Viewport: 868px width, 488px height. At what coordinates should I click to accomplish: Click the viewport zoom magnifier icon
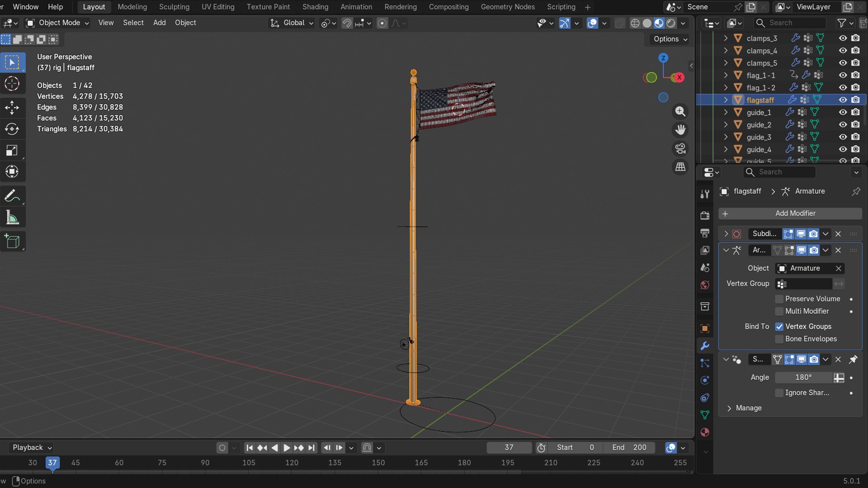tap(680, 112)
